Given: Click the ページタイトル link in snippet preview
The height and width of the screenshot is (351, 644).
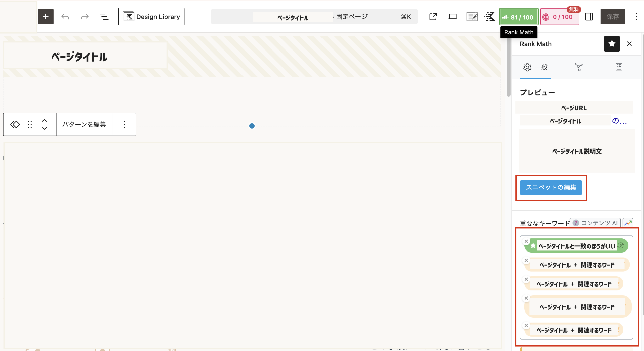Looking at the screenshot, I should pyautogui.click(x=565, y=121).
